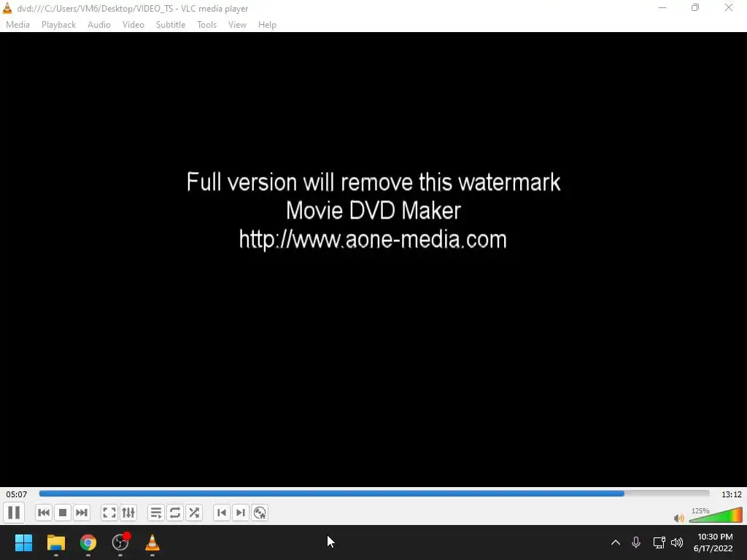Screen dimensions: 747x560
Task: Switch to Google Chrome in taskbar
Action: point(88,542)
